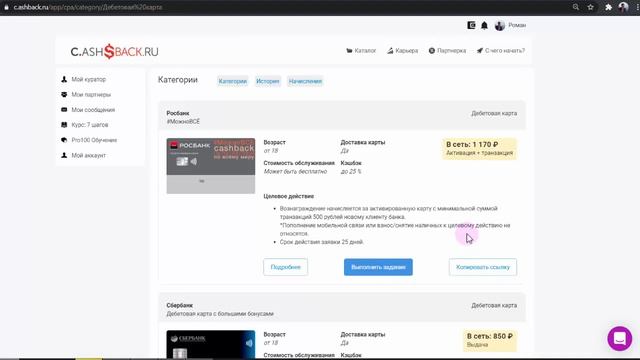Click the Сбербанк card image

(211, 344)
